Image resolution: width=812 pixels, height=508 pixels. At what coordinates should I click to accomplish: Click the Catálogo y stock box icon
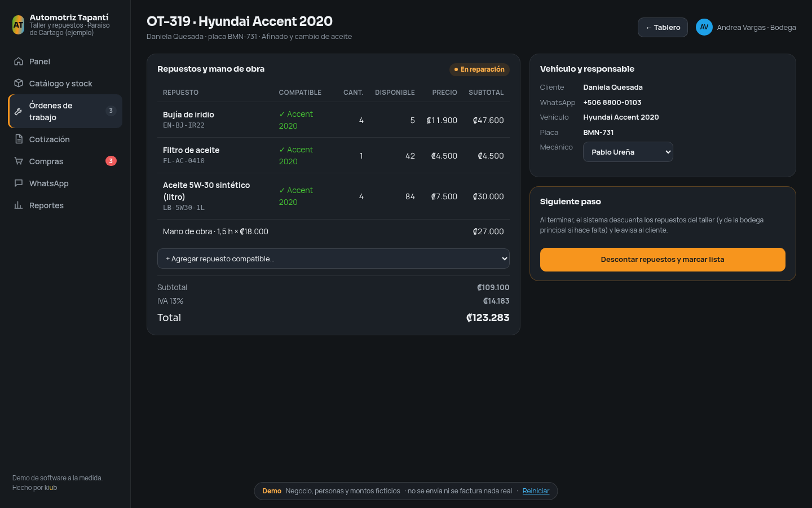coord(19,84)
